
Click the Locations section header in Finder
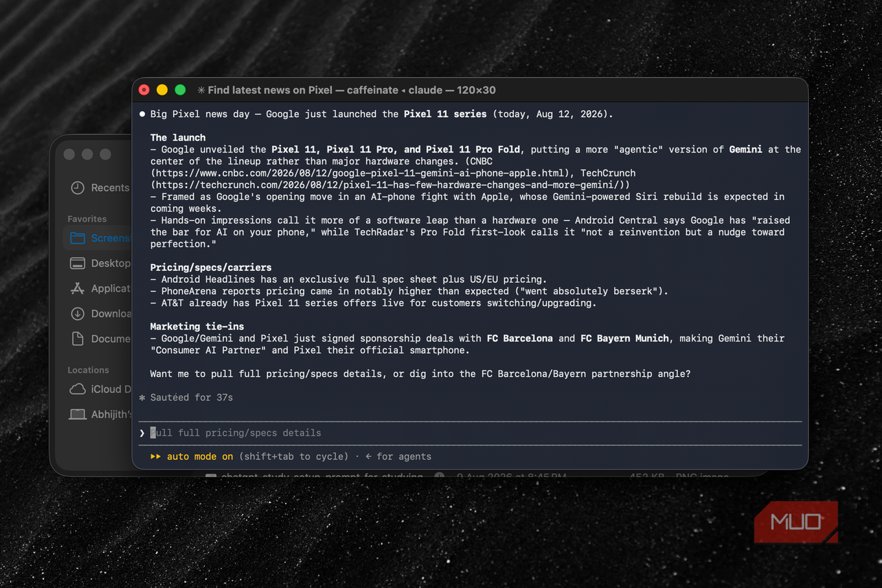point(89,370)
